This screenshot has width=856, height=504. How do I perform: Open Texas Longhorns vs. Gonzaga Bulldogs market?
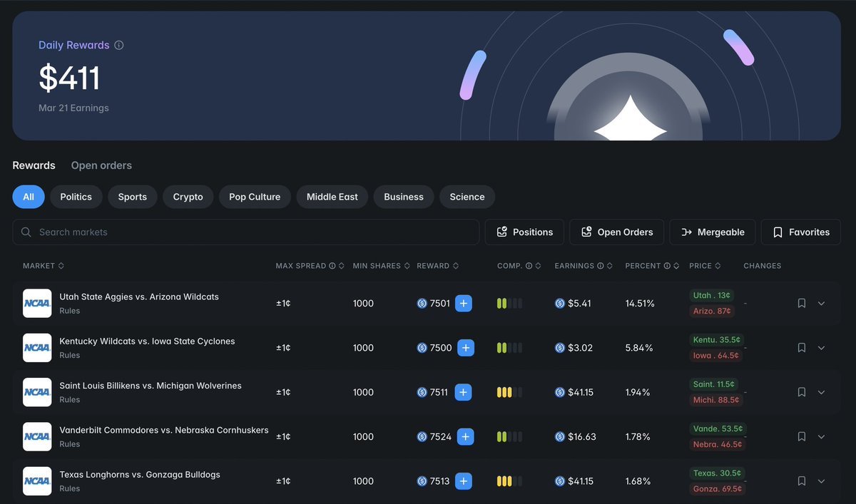pyautogui.click(x=140, y=475)
